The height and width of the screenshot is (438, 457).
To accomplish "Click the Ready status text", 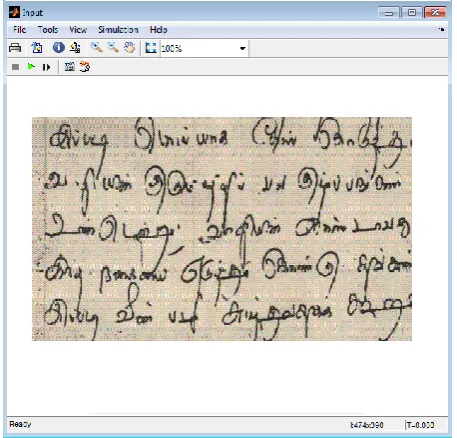I will click(x=20, y=424).
